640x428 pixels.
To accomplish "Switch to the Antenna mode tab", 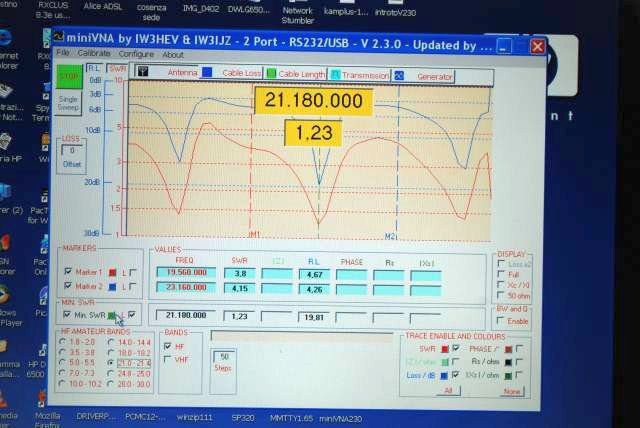I will pos(167,72).
